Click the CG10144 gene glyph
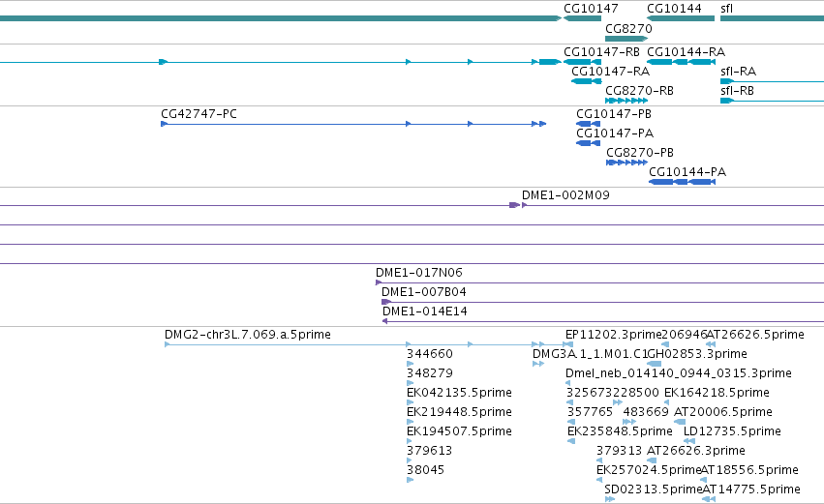Screen dimensions: 824x504 (681, 18)
